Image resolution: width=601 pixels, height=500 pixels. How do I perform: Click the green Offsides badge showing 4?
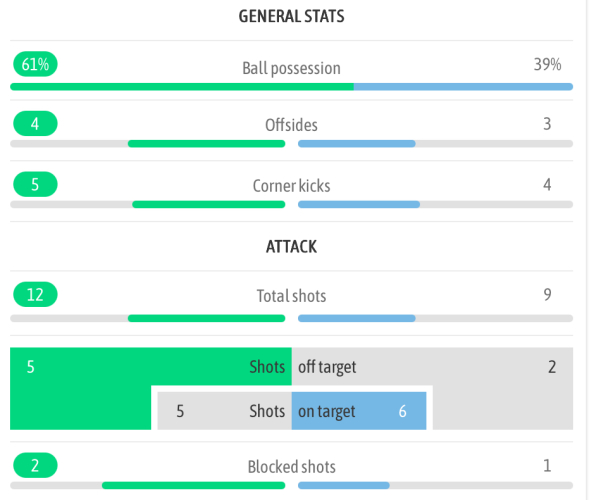(35, 124)
